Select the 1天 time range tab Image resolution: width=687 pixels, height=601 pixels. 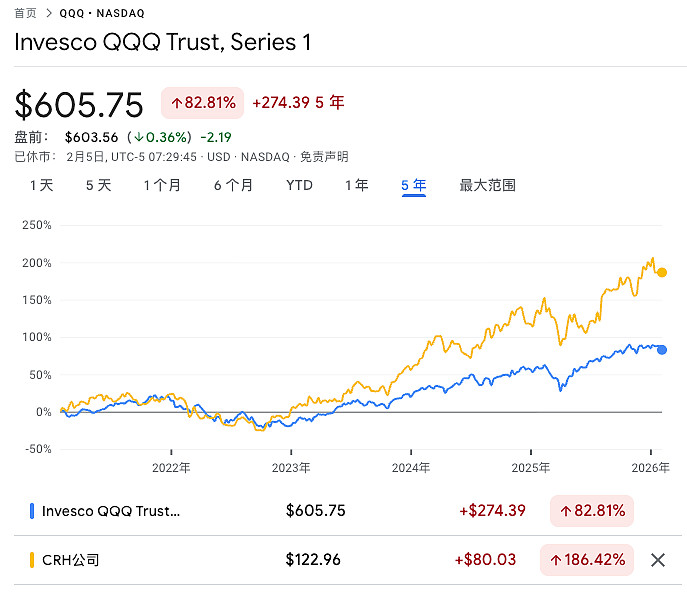(41, 185)
